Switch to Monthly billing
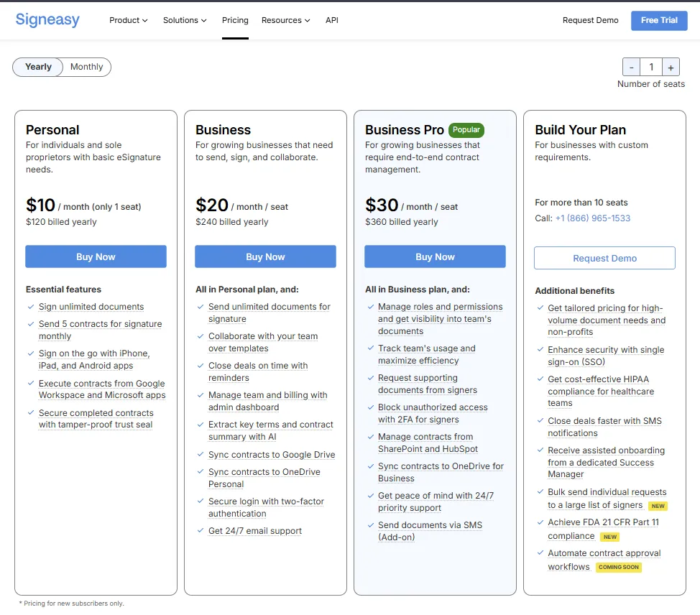 86,66
